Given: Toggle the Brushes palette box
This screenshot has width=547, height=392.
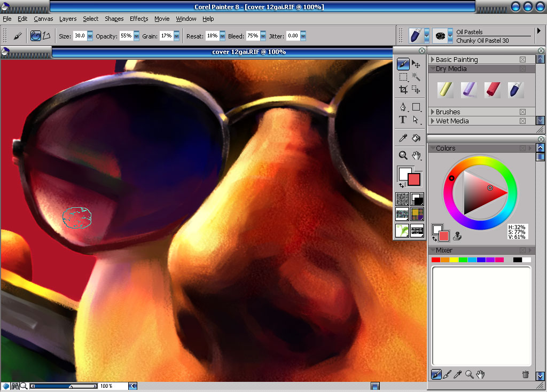Looking at the screenshot, I should click(522, 112).
